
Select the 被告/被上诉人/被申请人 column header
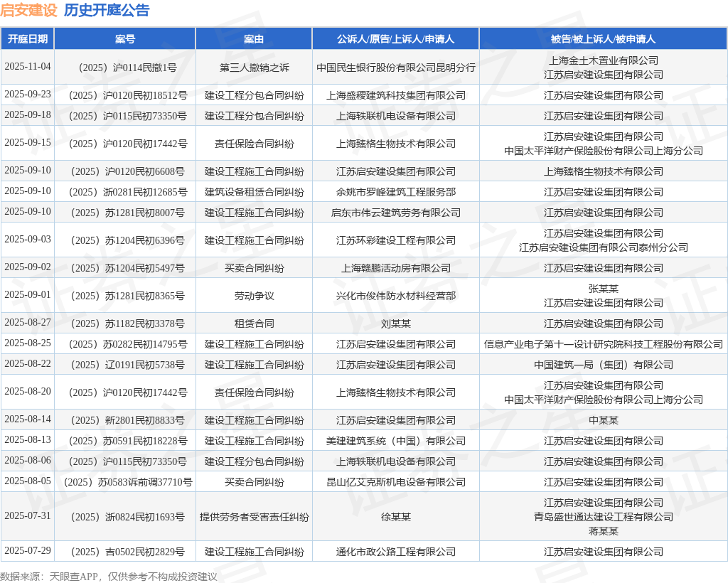click(603, 39)
